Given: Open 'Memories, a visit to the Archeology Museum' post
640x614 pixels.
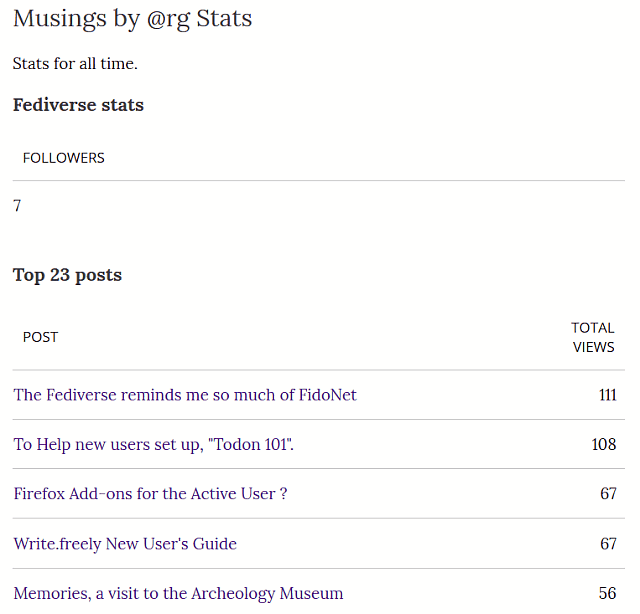Looking at the screenshot, I should 178,594.
